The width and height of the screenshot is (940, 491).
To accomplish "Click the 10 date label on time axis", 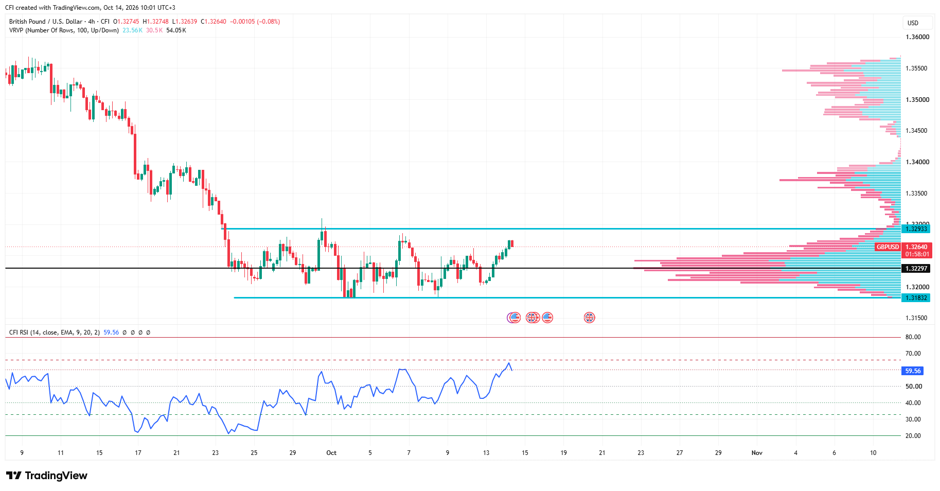I will [x=873, y=453].
